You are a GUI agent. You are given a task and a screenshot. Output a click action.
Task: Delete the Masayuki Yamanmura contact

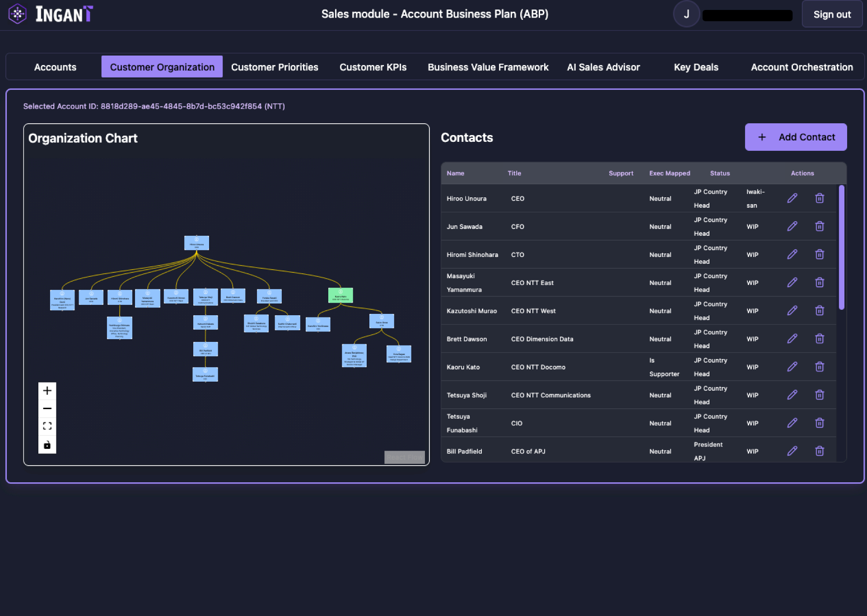click(x=820, y=282)
